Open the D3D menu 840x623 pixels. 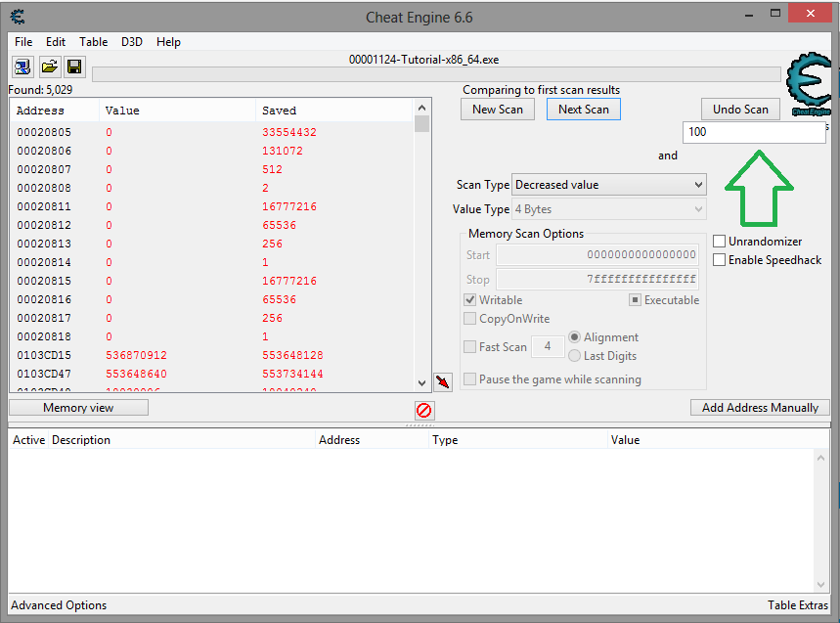pyautogui.click(x=131, y=42)
